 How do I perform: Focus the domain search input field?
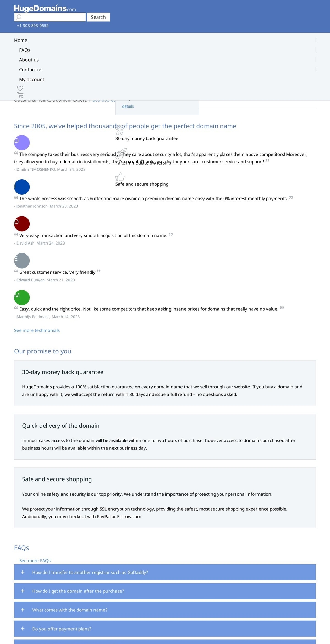pyautogui.click(x=50, y=17)
